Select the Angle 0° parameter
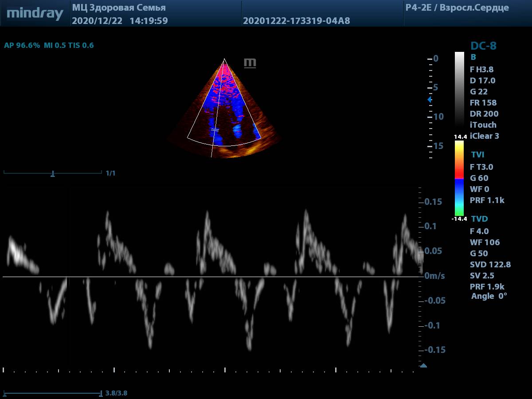The image size is (532, 399). (489, 296)
